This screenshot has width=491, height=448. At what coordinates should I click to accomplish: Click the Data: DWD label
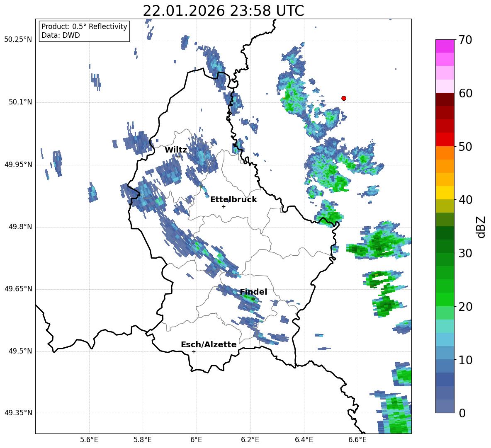(61, 35)
